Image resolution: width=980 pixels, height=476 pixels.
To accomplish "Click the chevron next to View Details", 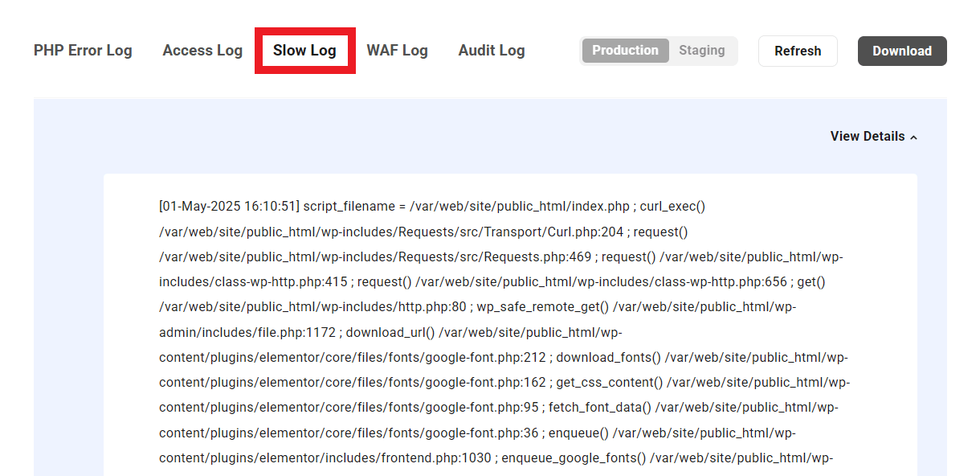I will (x=913, y=137).
